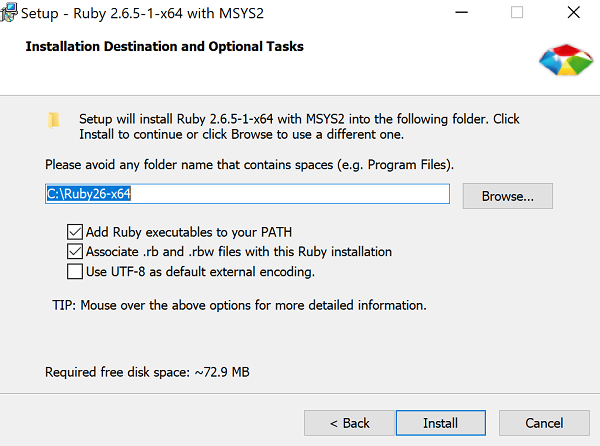
Task: Minimize the Ruby setup window
Action: pyautogui.click(x=461, y=13)
